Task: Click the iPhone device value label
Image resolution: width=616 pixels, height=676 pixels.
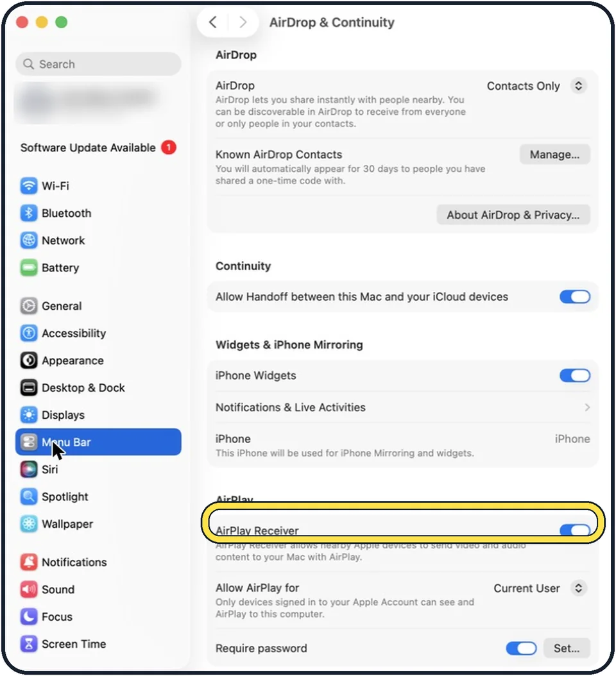Action: click(572, 439)
